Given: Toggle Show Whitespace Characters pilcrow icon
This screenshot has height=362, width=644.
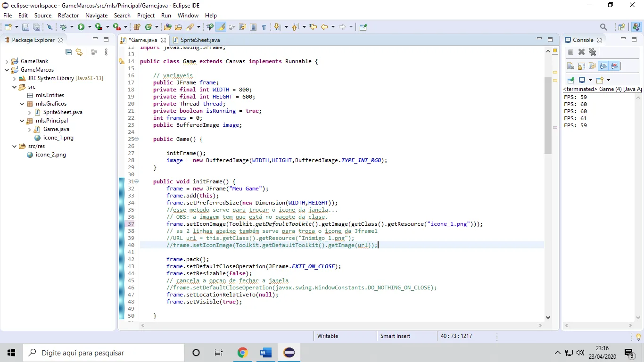Looking at the screenshot, I should tap(264, 27).
